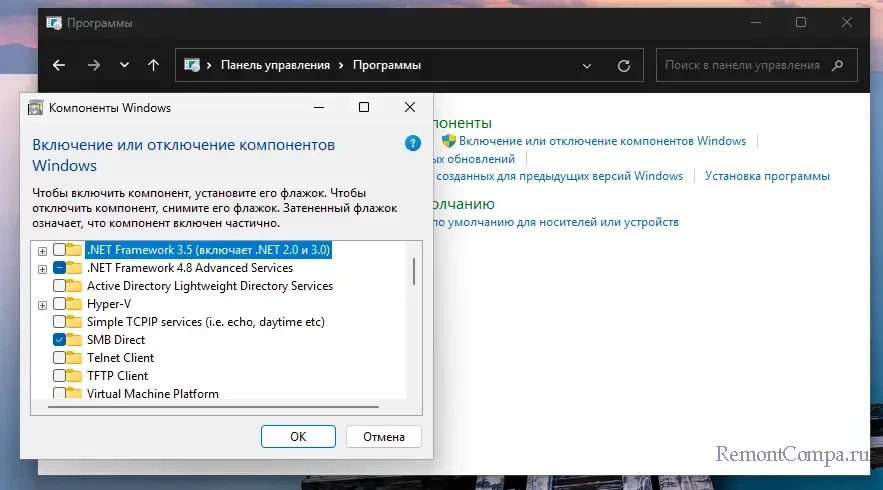Check the .NET Framework 3.5 checkbox
The image size is (883, 490).
59,250
